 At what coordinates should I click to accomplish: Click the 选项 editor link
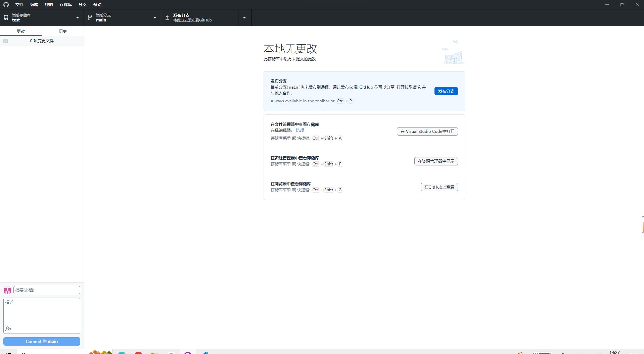point(300,131)
